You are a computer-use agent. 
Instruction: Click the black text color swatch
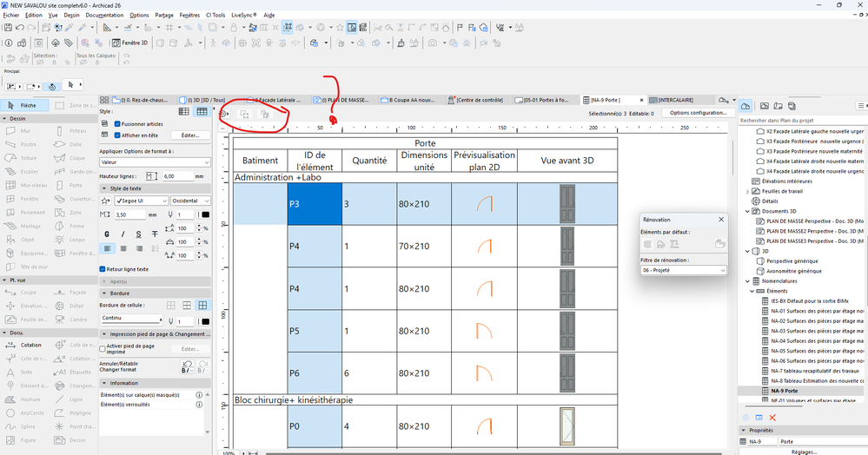pos(204,214)
